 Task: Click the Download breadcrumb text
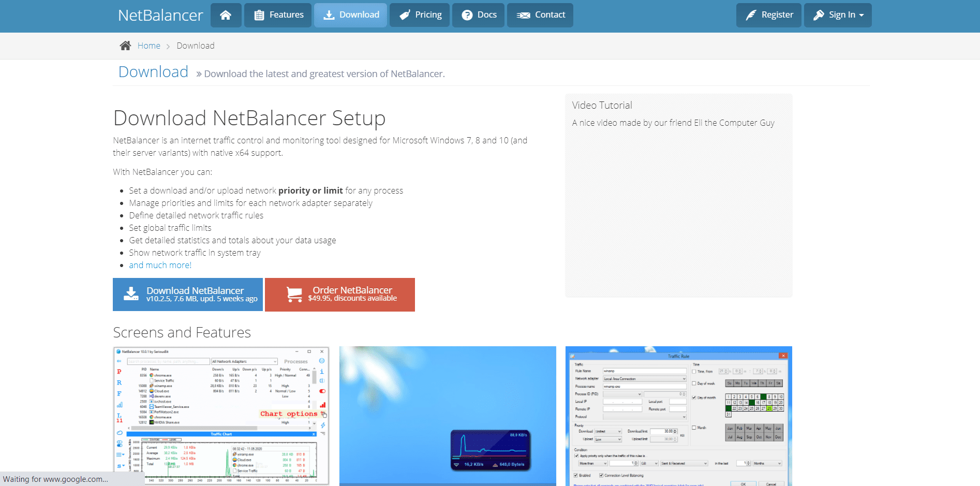point(196,46)
